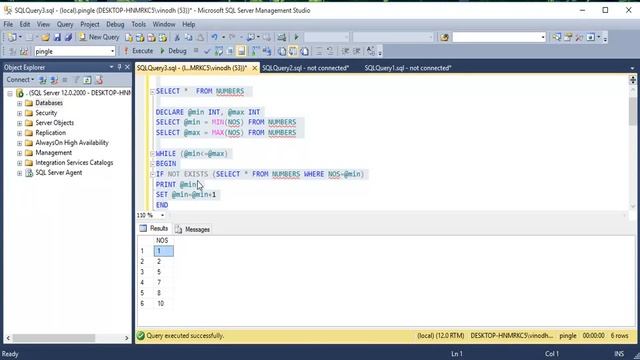Expand the Security tree node
The height and width of the screenshot is (360, 640).
[x=20, y=113]
